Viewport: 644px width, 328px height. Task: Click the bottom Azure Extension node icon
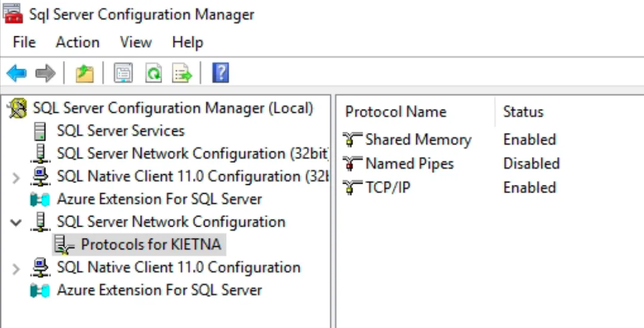tap(41, 290)
